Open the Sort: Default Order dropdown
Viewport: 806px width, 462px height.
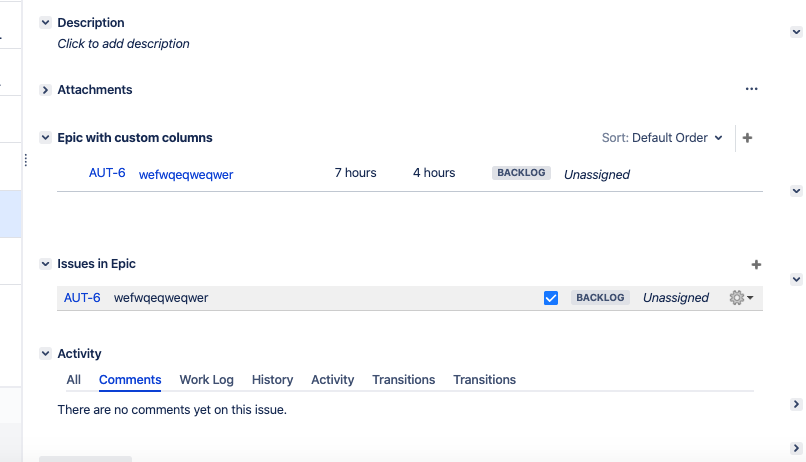662,138
